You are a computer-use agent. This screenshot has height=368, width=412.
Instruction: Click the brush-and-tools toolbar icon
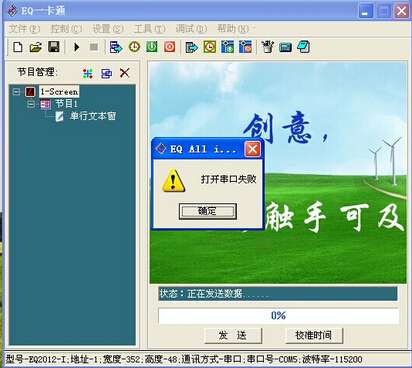(267, 47)
